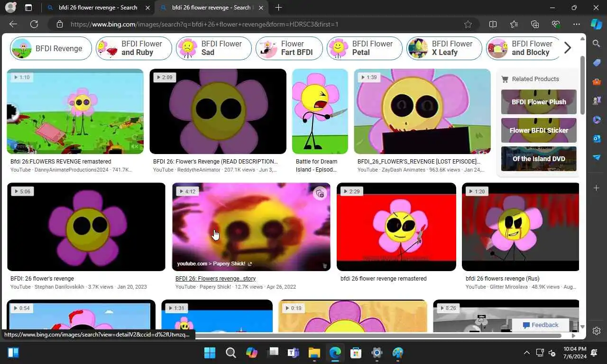Open Browser essentials heart icon
Screen dimensions: 607x364
(x=556, y=24)
